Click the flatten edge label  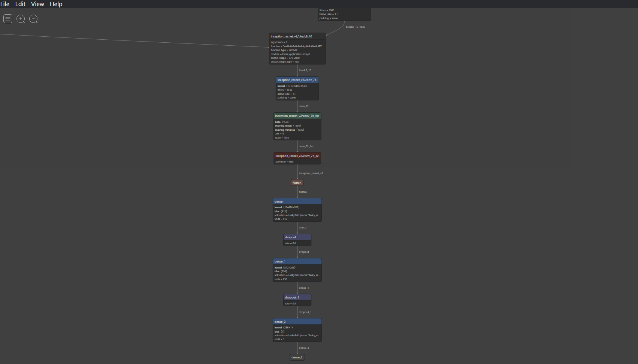[x=303, y=192]
